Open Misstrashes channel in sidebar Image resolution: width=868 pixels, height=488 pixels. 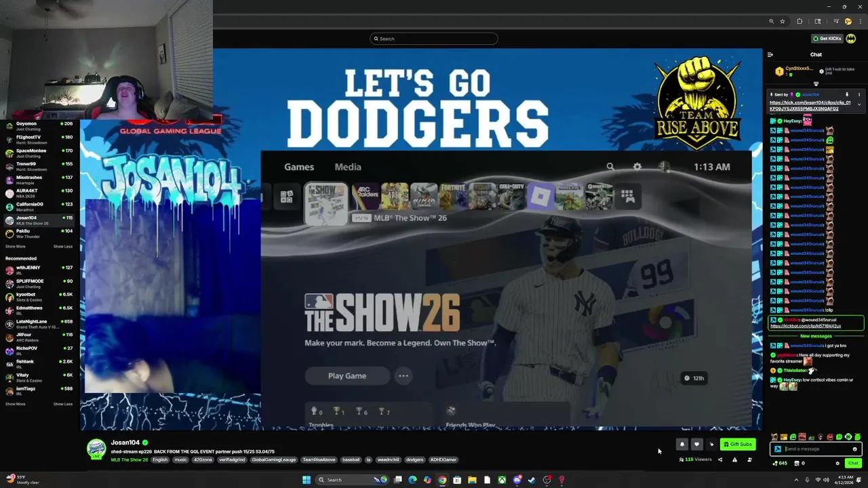(x=39, y=180)
